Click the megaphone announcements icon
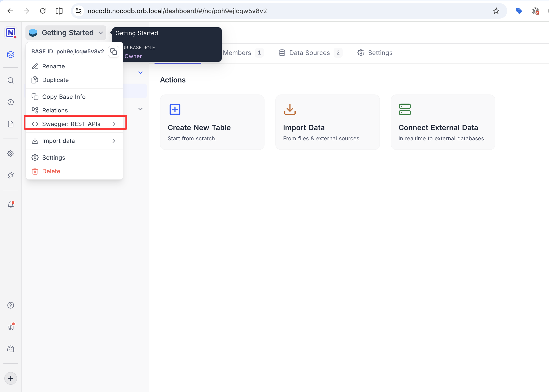 pyautogui.click(x=11, y=327)
